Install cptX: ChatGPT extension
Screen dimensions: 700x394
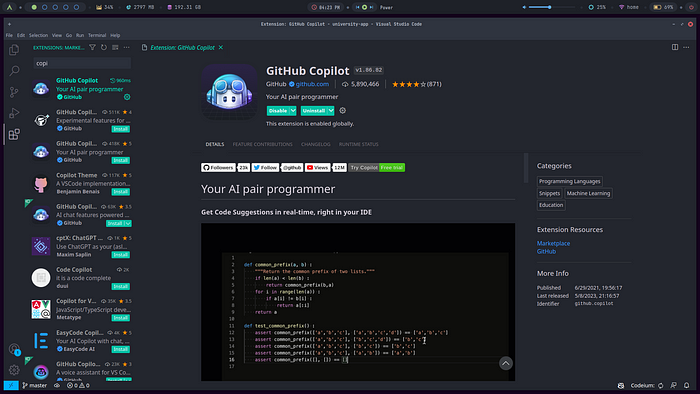pos(121,255)
